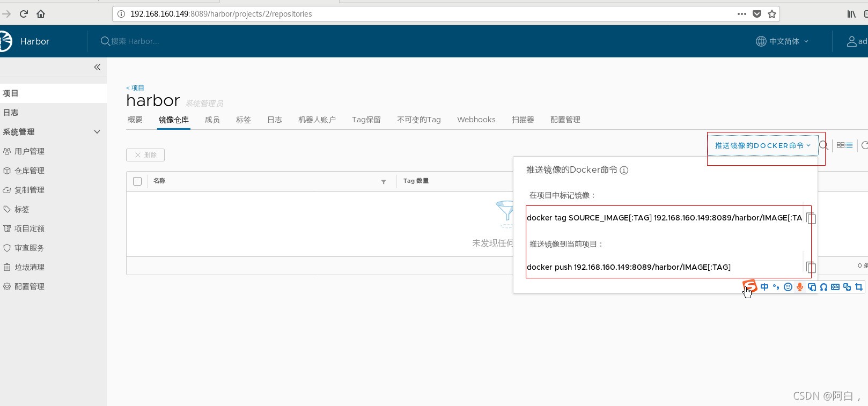Open the browser library icon
The width and height of the screenshot is (868, 406).
(x=851, y=14)
